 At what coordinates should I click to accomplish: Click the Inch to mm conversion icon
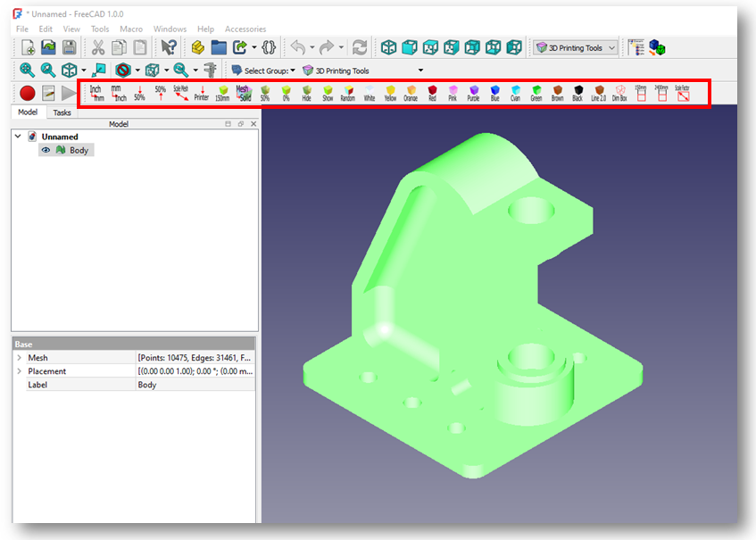pos(96,94)
